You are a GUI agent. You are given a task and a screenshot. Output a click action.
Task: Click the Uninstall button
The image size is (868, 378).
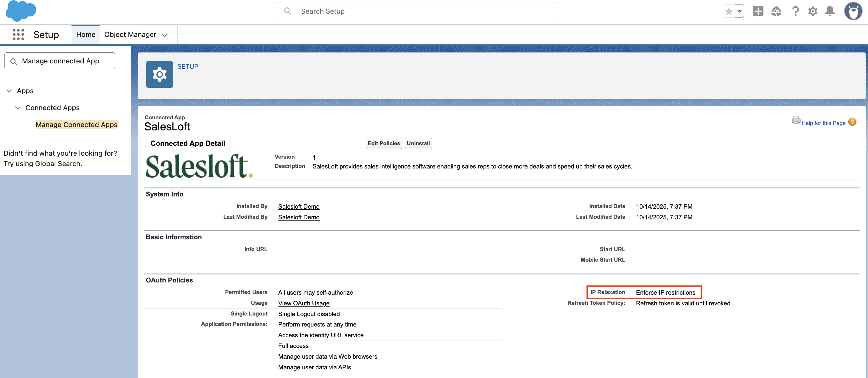[x=418, y=143]
